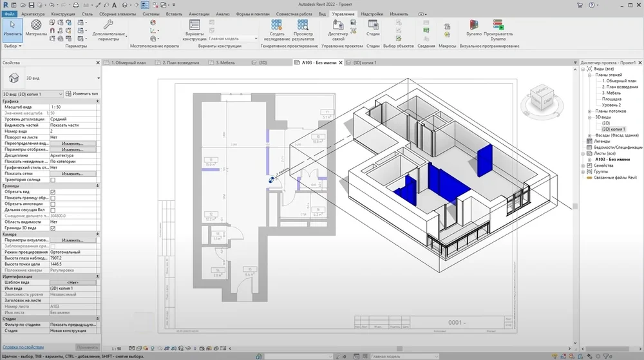
Task: Click the <Нет> Шаблон вида button
Action: [73, 283]
